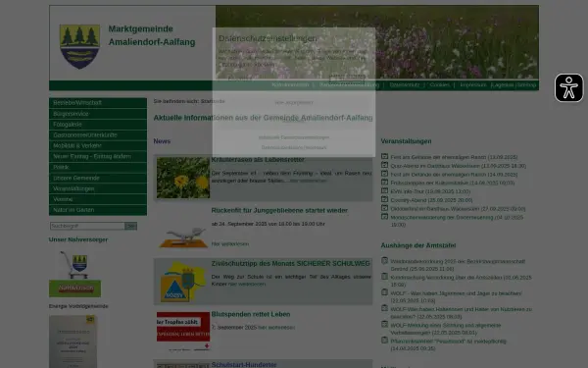Open Politik menu item
The height and width of the screenshot is (368, 588).
(98, 167)
